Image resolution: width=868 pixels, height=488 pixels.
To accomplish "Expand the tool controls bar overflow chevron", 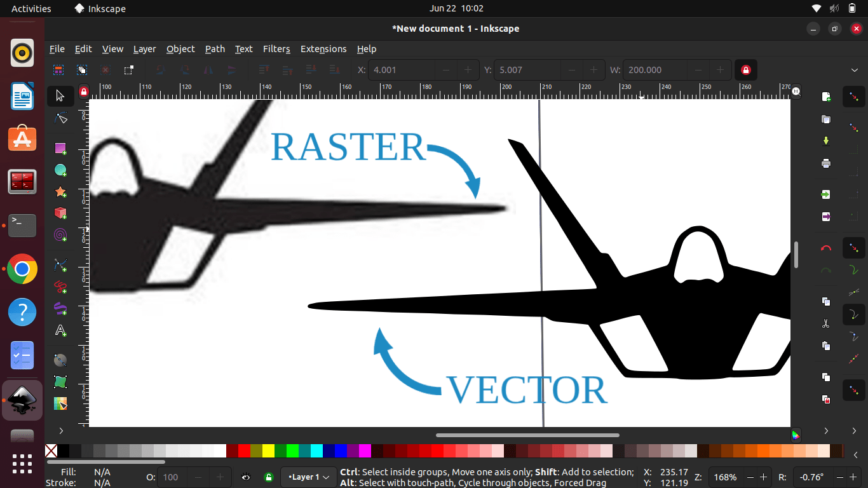I will coord(855,70).
